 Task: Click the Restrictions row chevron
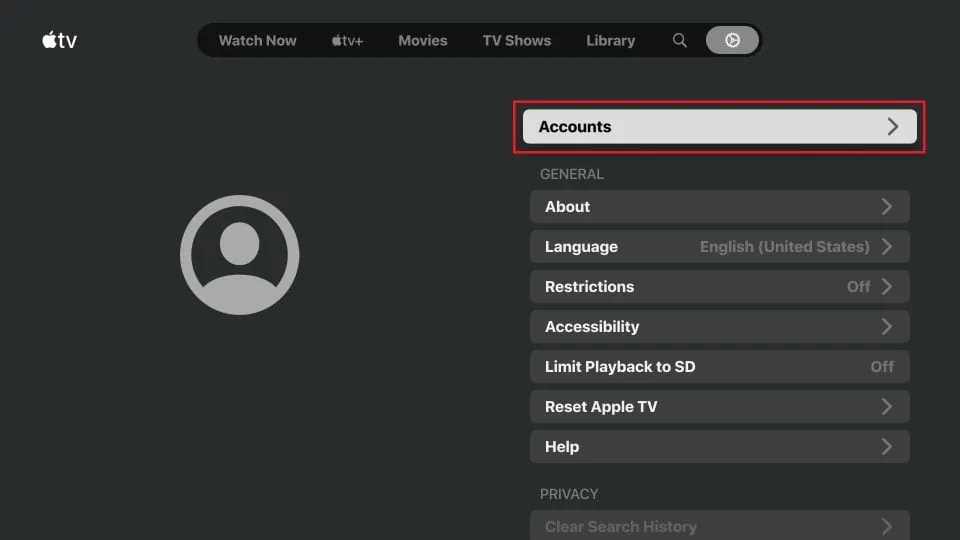(x=887, y=287)
